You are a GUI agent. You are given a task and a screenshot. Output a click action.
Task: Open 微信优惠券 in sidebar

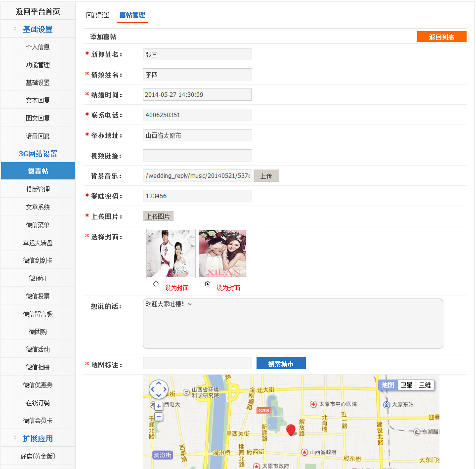click(38, 385)
